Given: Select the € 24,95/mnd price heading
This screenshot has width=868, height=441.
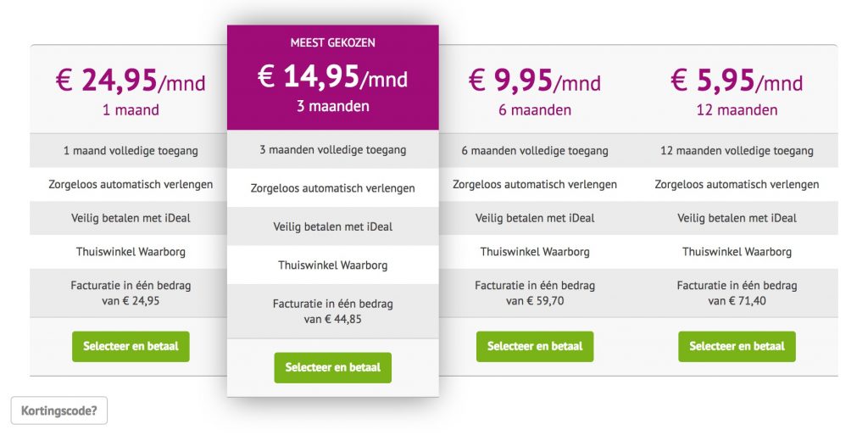Looking at the screenshot, I should (131, 81).
